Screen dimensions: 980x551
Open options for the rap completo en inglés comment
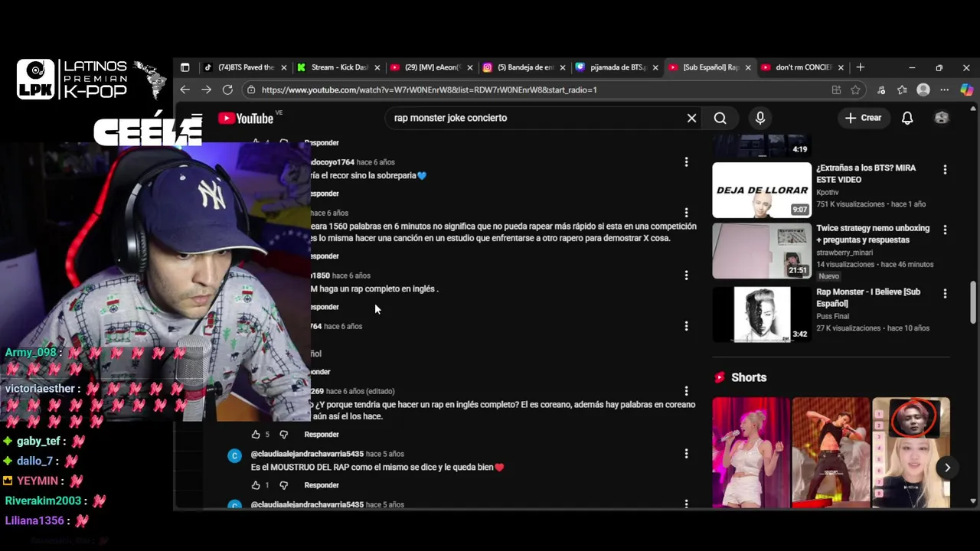point(686,275)
